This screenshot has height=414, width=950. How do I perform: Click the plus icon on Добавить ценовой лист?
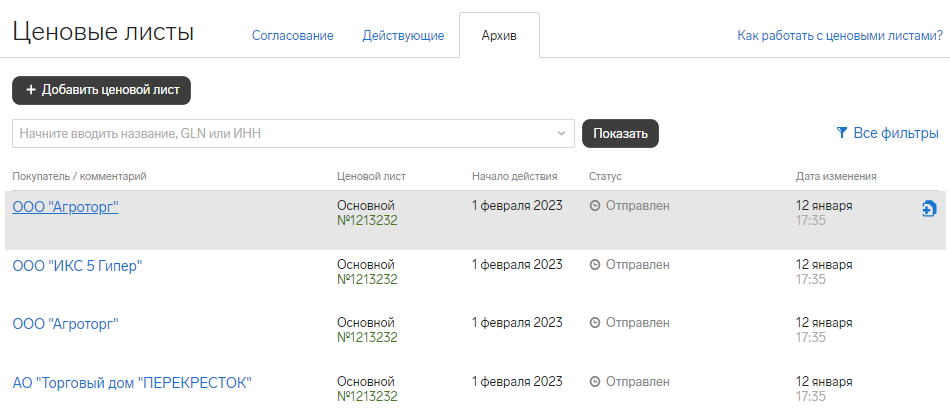click(x=32, y=90)
